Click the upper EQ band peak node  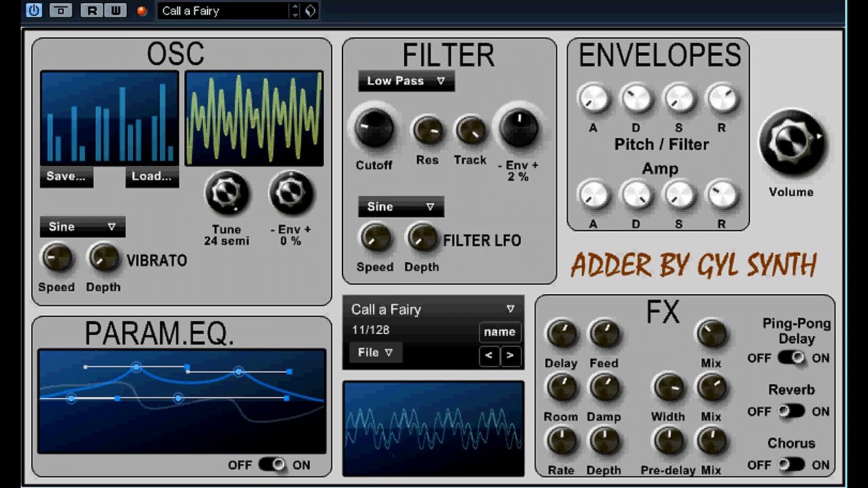[136, 367]
